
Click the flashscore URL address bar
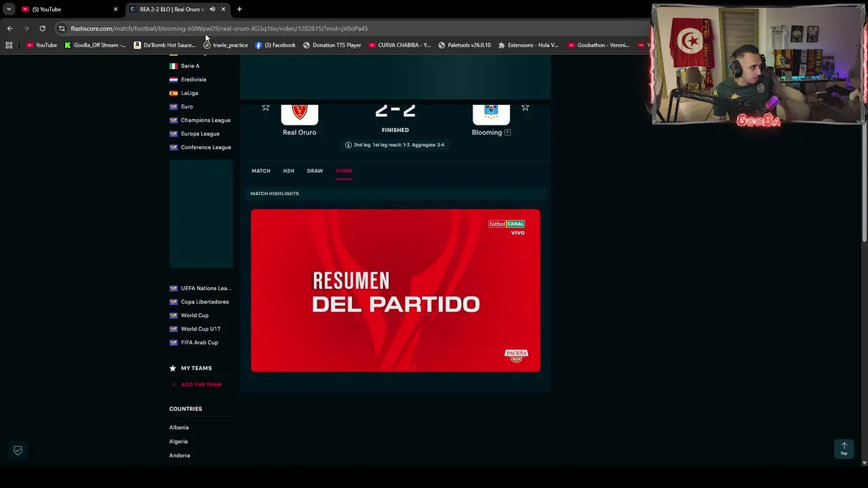point(353,28)
